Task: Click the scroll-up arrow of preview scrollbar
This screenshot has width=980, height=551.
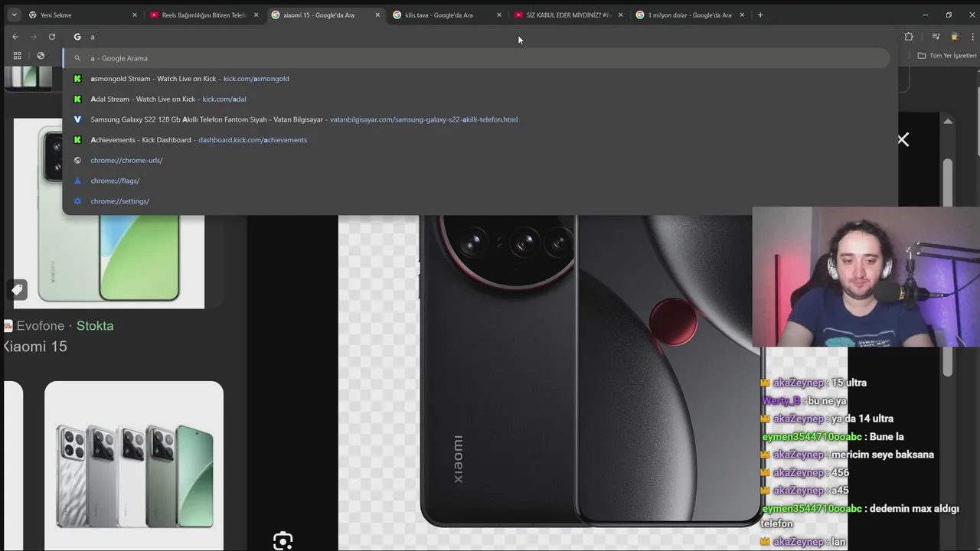Action: pos(948,121)
